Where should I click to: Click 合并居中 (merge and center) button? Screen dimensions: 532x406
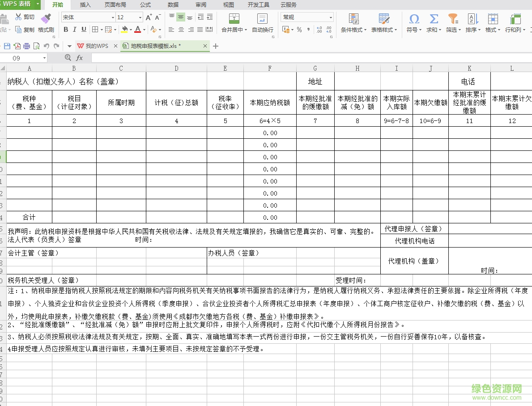(234, 22)
